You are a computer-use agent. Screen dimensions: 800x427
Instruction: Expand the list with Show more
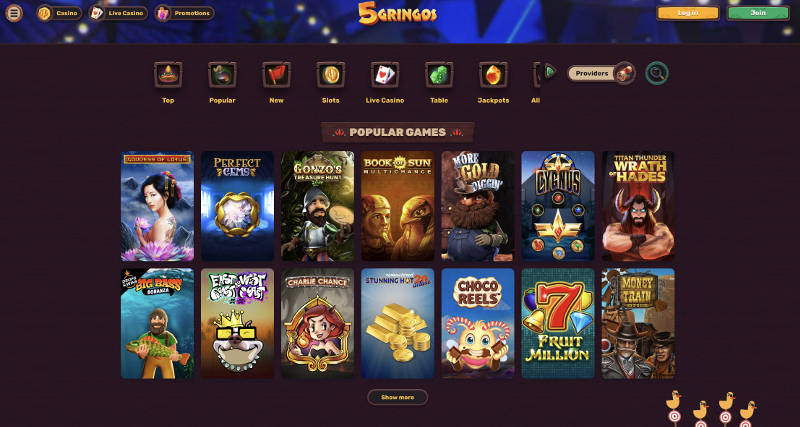tap(397, 397)
